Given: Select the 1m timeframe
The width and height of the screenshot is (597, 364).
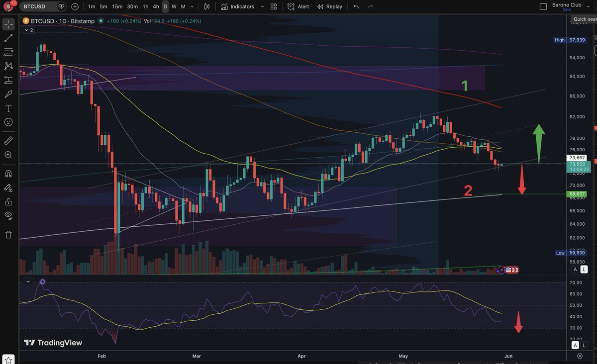Looking at the screenshot, I should coord(92,6).
